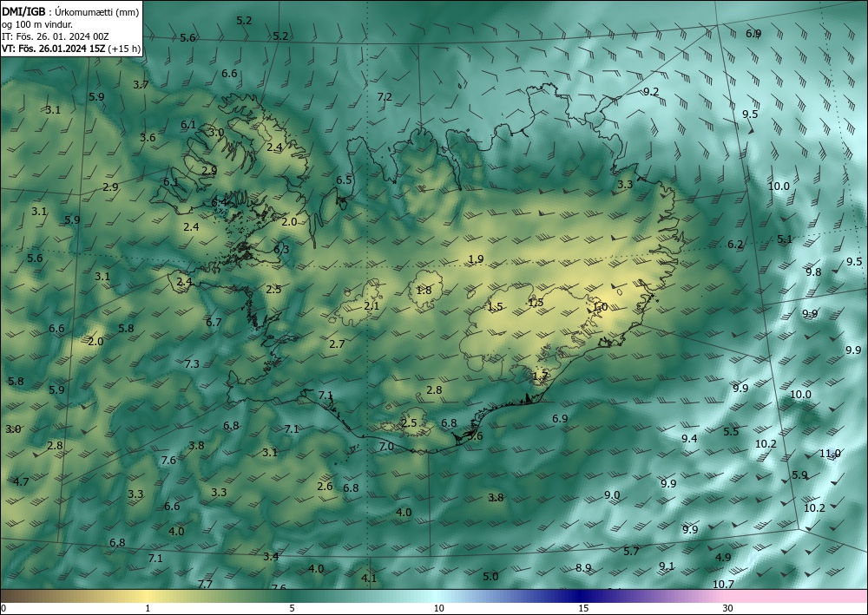Click the map value '4.1'
The height and width of the screenshot is (615, 868).
click(369, 578)
